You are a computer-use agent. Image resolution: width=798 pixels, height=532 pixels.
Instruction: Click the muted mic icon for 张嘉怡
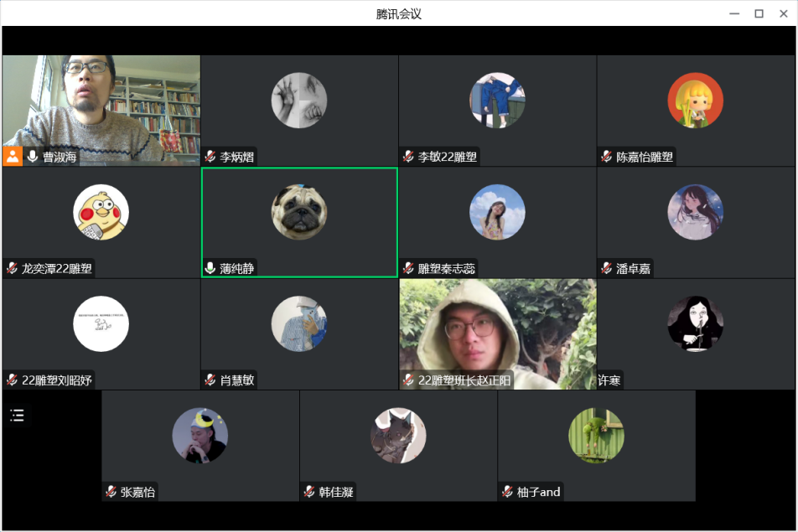click(111, 492)
